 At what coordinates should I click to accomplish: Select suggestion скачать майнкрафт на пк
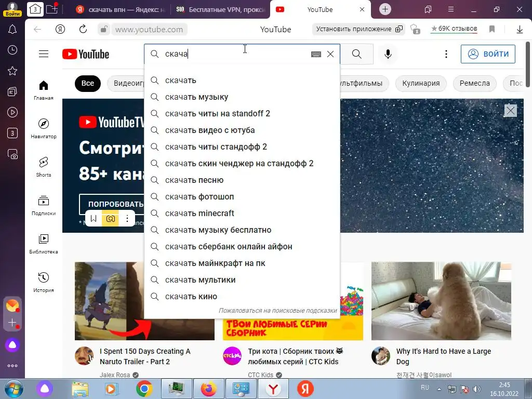(242, 263)
